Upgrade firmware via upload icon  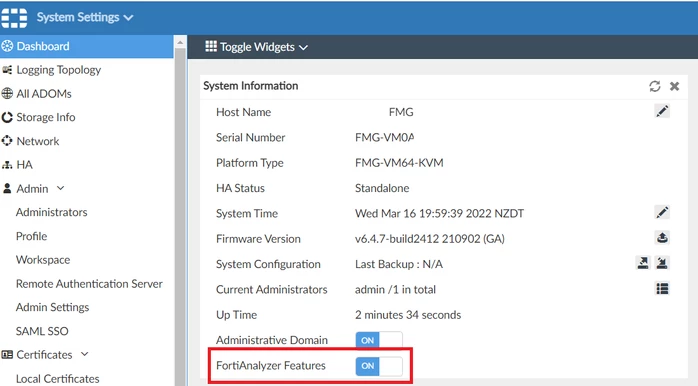[x=662, y=238]
